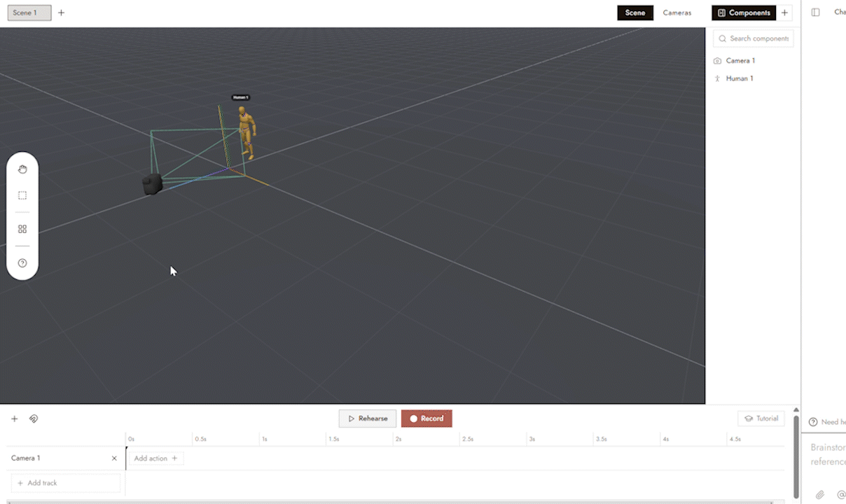The height and width of the screenshot is (504, 846).
Task: Click Add track
Action: [x=66, y=483]
